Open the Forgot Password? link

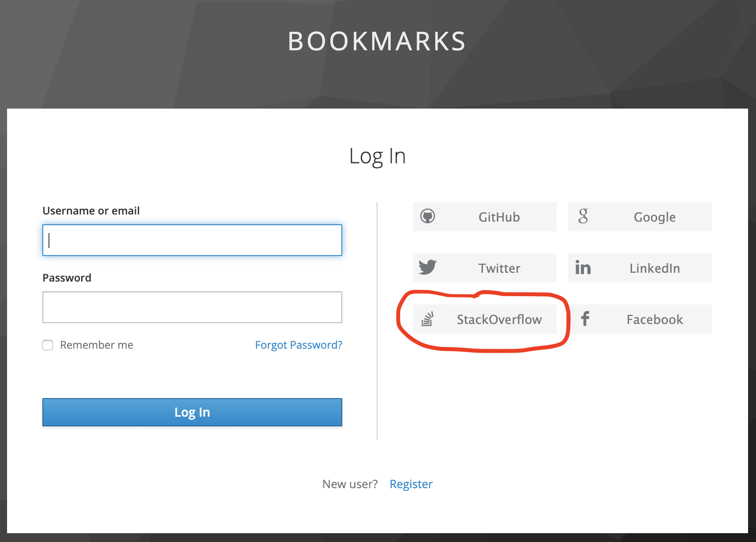[299, 345]
